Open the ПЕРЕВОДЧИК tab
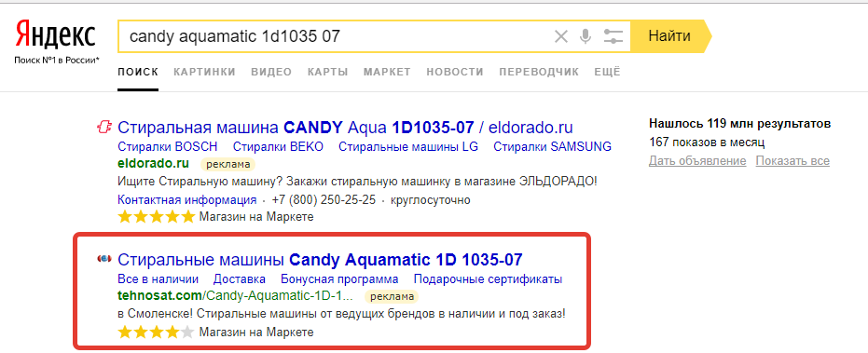Screen dimensions: 868x353 pos(539,72)
